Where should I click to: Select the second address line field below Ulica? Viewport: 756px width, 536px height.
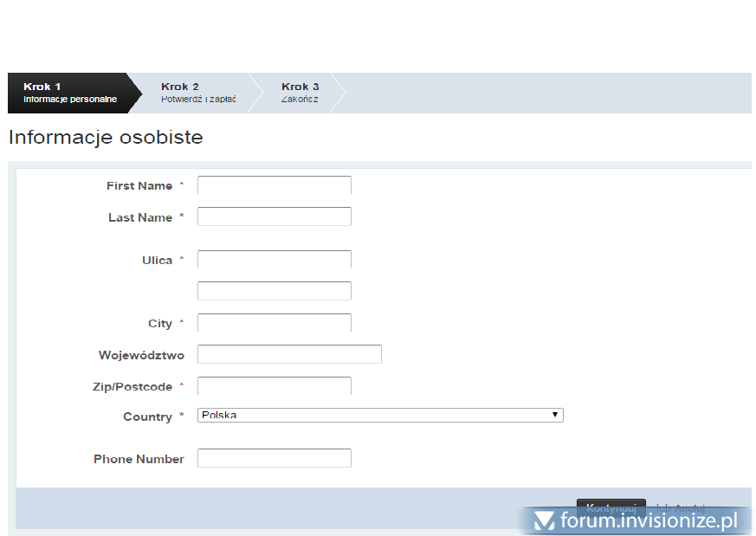[x=274, y=291]
